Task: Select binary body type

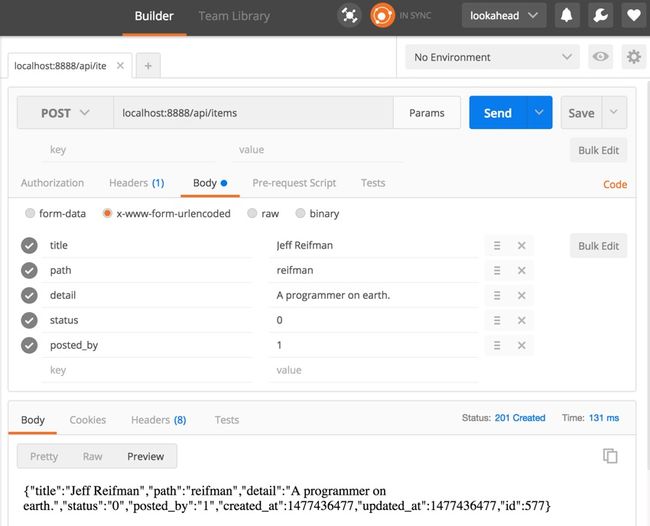Action: [300, 213]
